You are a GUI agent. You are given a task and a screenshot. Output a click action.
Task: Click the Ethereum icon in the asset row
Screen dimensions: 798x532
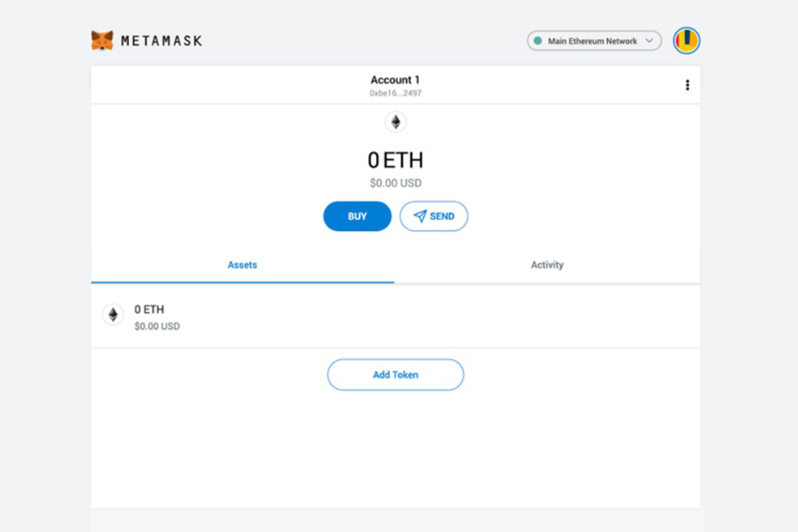(x=113, y=315)
